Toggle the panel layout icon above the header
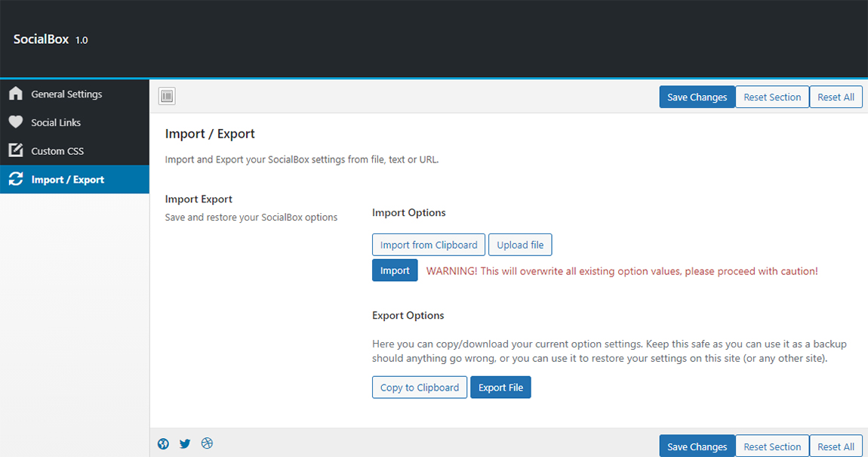 coord(166,96)
